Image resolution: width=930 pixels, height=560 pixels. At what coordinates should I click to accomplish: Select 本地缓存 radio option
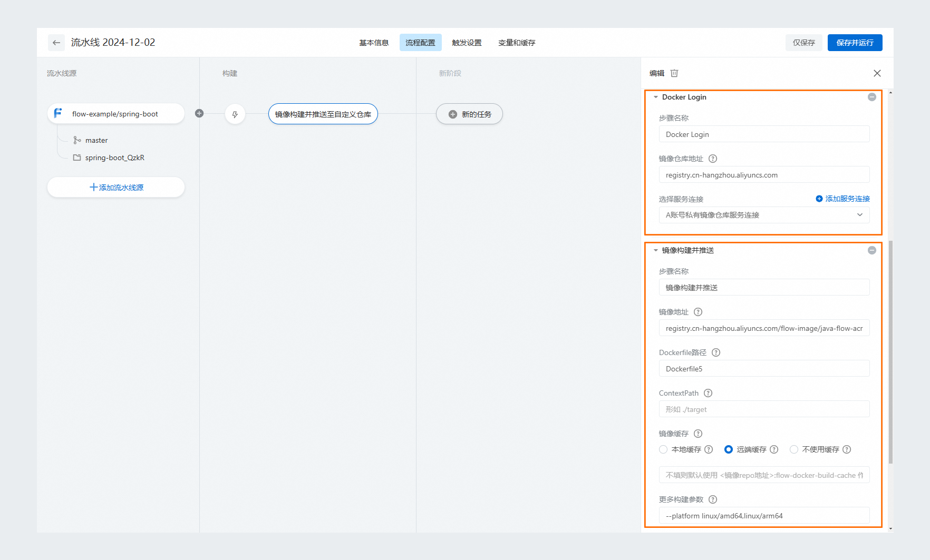click(663, 449)
